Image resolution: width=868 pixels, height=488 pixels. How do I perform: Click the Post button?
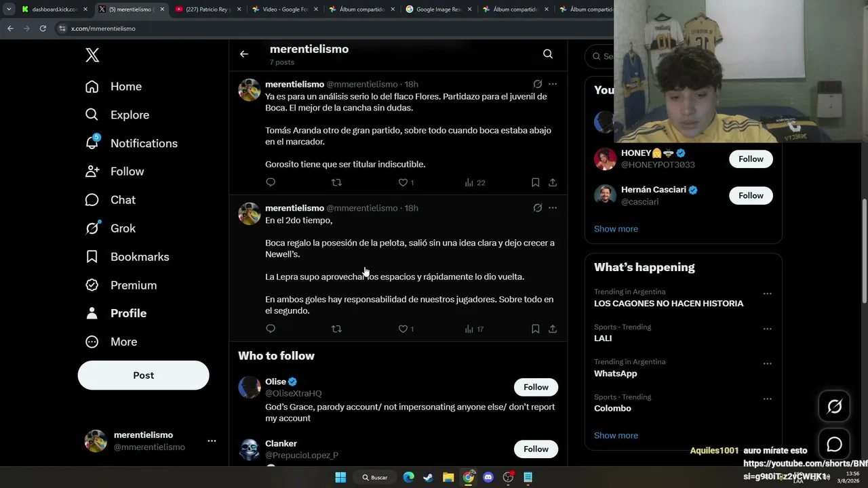pyautogui.click(x=143, y=375)
